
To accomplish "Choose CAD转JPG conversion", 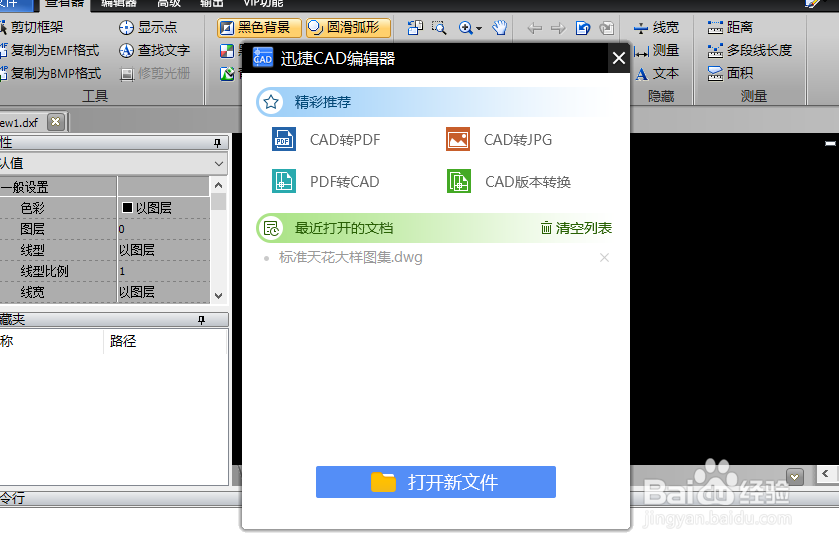I will pyautogui.click(x=499, y=140).
